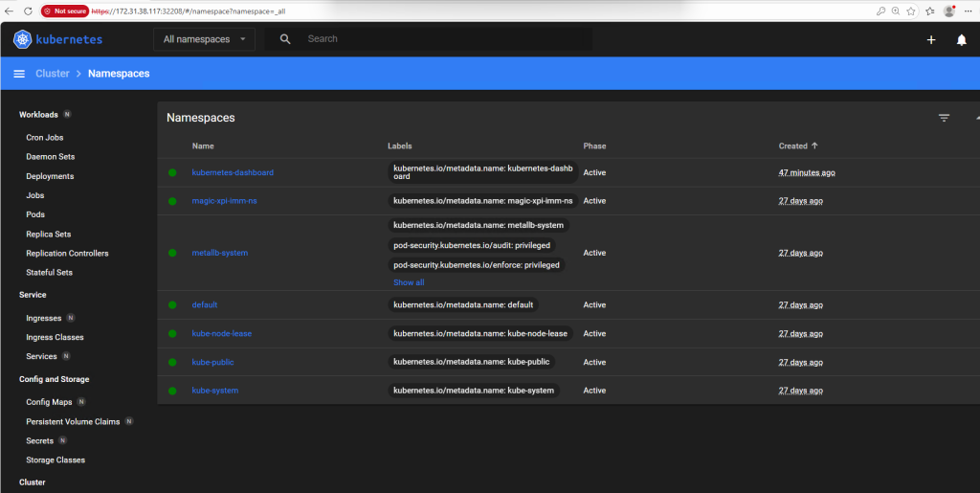980x493 pixels.
Task: Open the hamburger navigation menu
Action: [x=19, y=74]
